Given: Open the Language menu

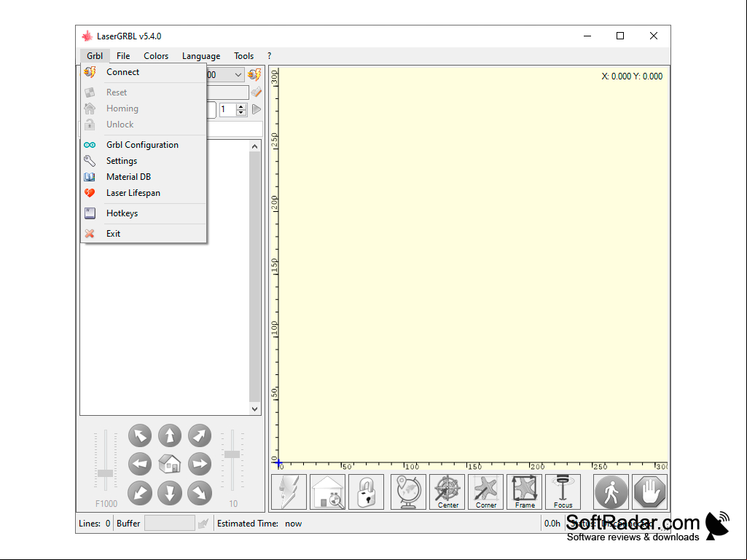Looking at the screenshot, I should click(x=201, y=56).
